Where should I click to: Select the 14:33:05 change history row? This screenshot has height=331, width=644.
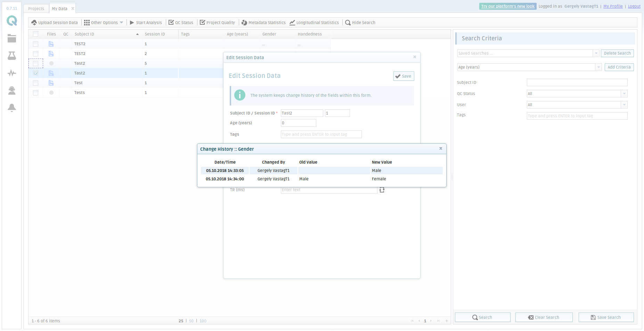[x=321, y=171]
